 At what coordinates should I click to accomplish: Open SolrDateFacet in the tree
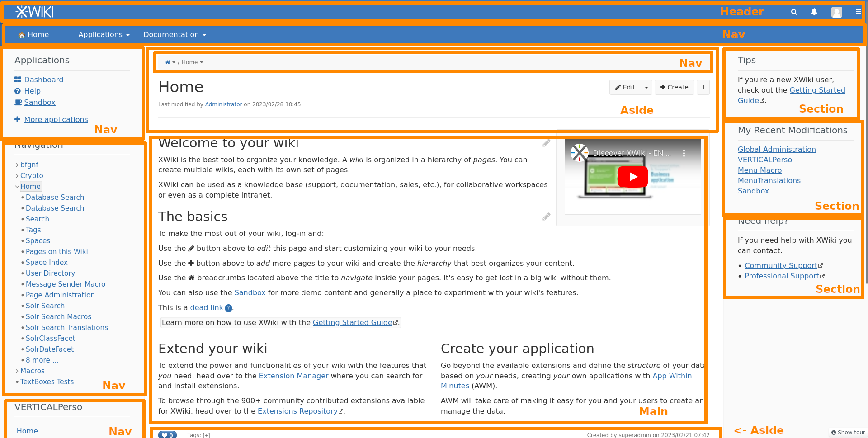point(49,349)
